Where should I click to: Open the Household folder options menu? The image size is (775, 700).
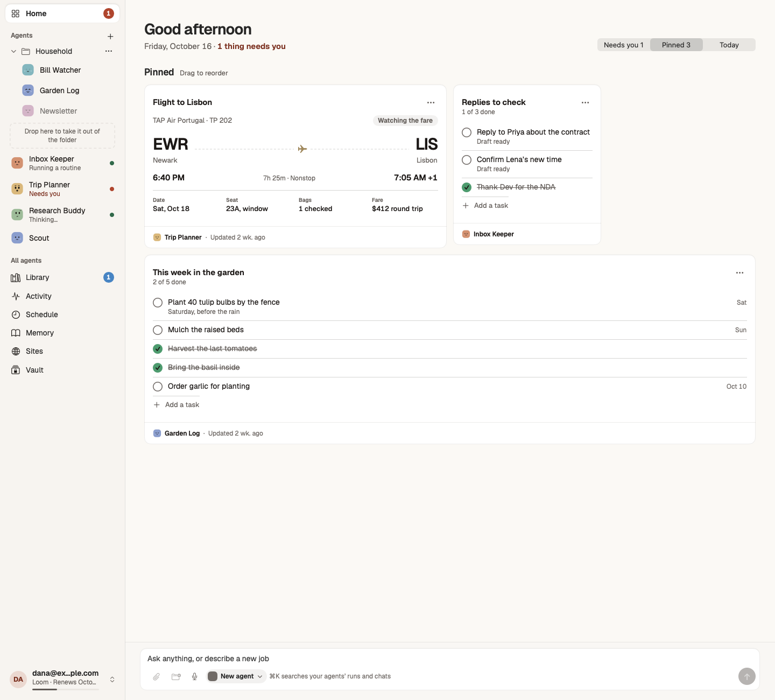coord(109,51)
